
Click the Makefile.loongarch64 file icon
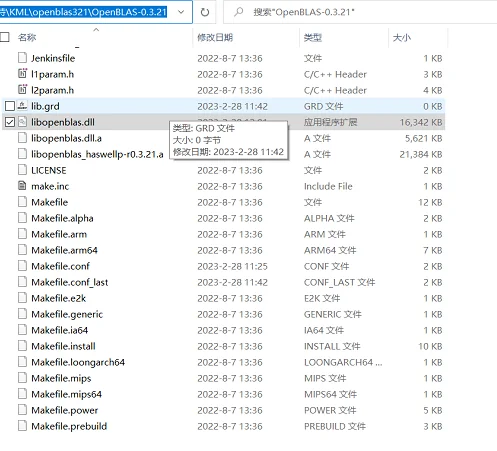click(x=22, y=362)
